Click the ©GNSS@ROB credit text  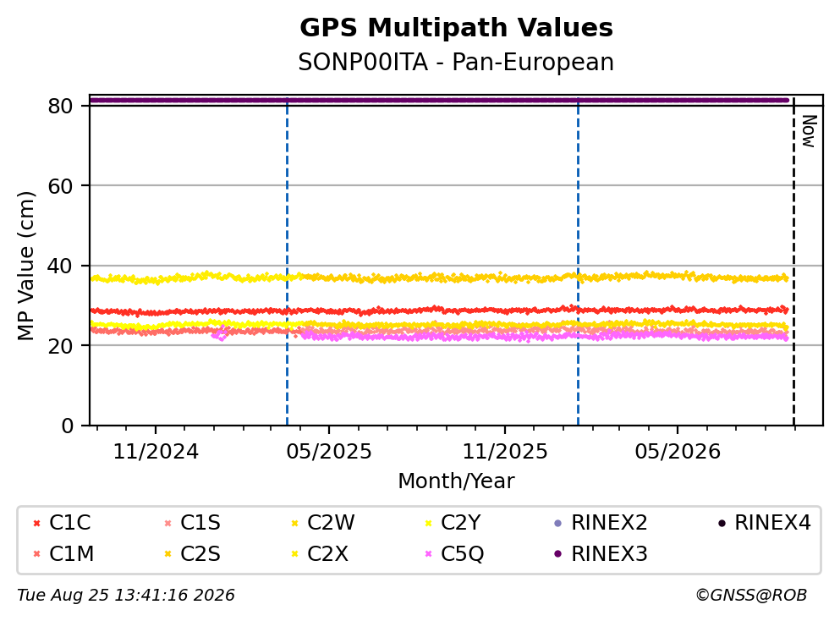(751, 595)
